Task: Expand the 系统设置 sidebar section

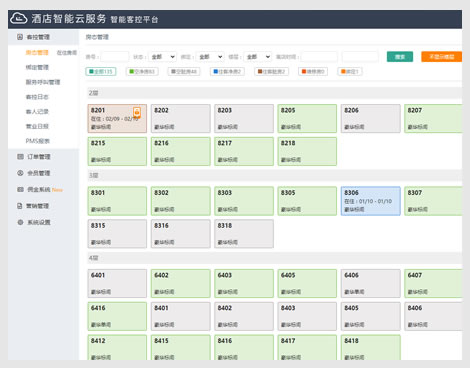Action: [43, 222]
